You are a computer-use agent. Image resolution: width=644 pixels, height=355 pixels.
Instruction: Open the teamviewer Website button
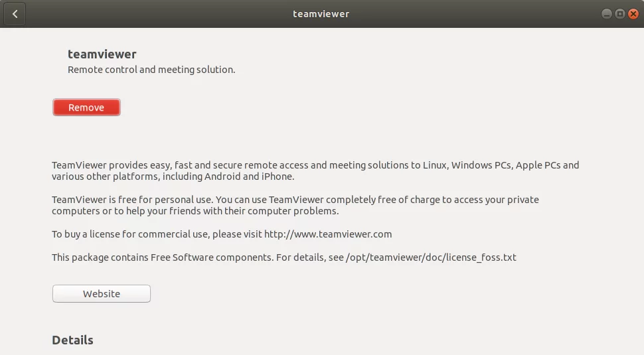pos(102,294)
